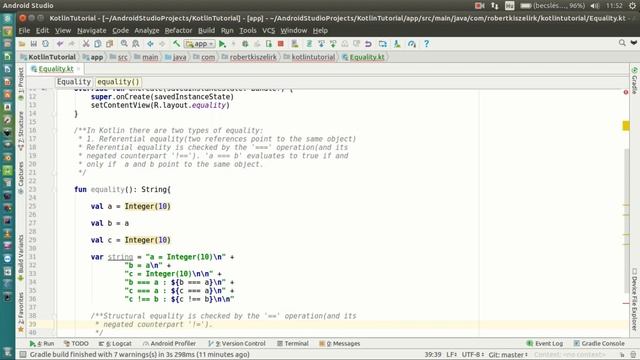
Task: Open the TODO tool window
Action: [76, 344]
